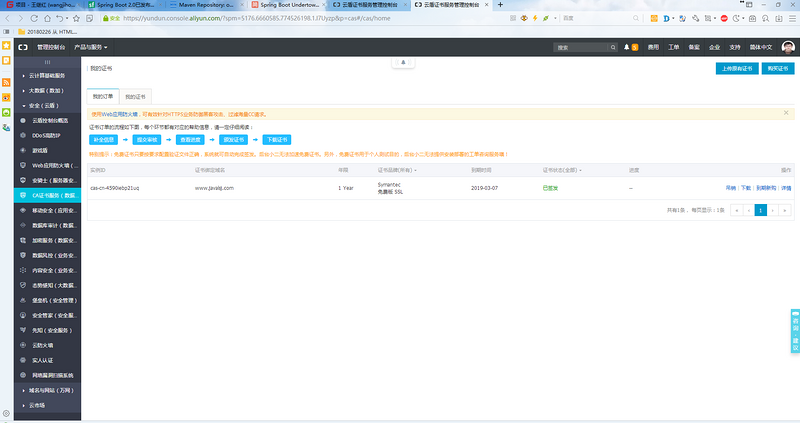800x423 pixels.
Task: Expand 大数据（数加） in the sidebar
Action: pos(47,90)
